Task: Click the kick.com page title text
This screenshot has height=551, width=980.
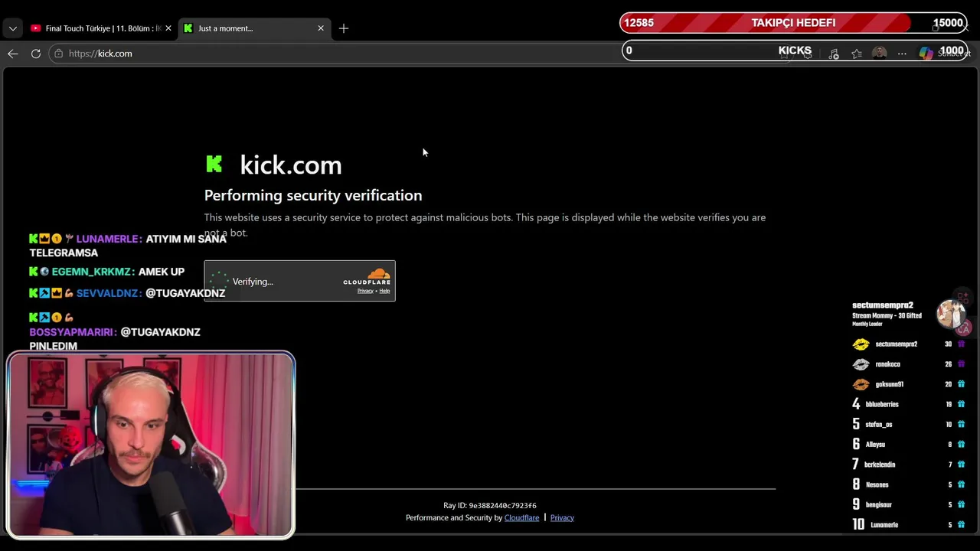Action: point(291,165)
